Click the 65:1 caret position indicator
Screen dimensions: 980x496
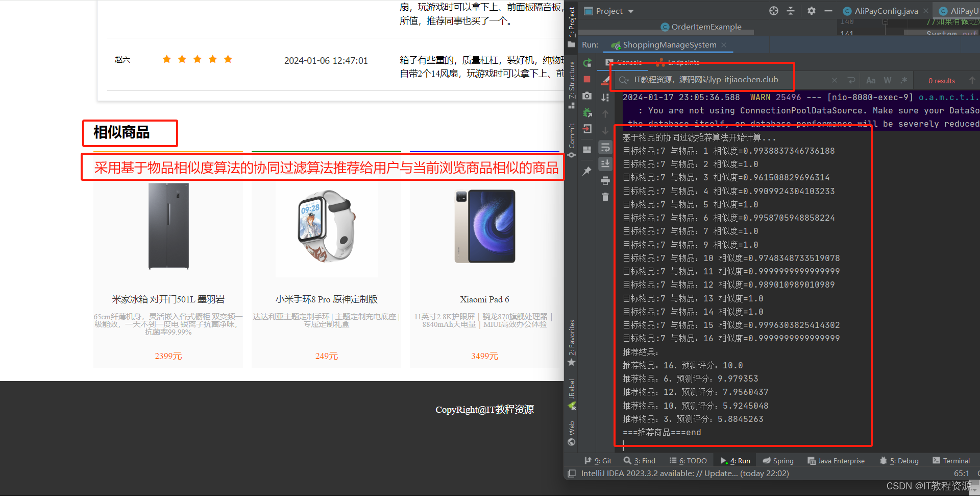(962, 474)
